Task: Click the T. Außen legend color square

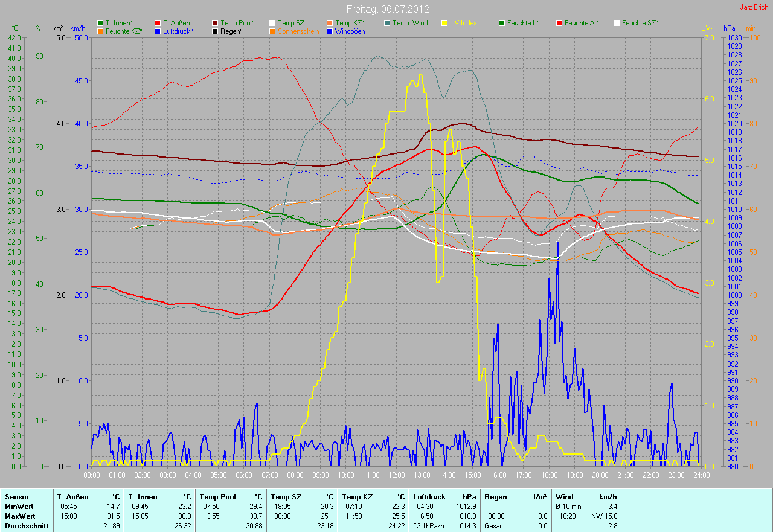Action: [158, 23]
